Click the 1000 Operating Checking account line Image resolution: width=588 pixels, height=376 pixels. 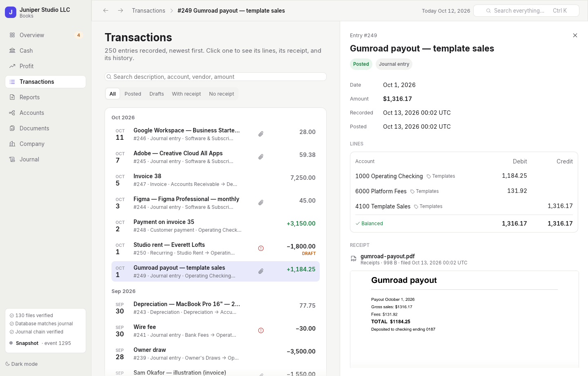coord(464,176)
